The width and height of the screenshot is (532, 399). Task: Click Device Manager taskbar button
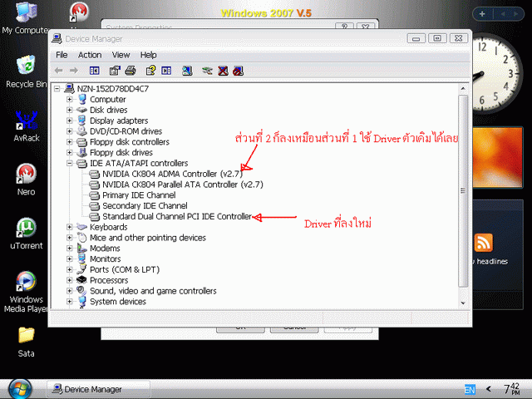point(98,389)
